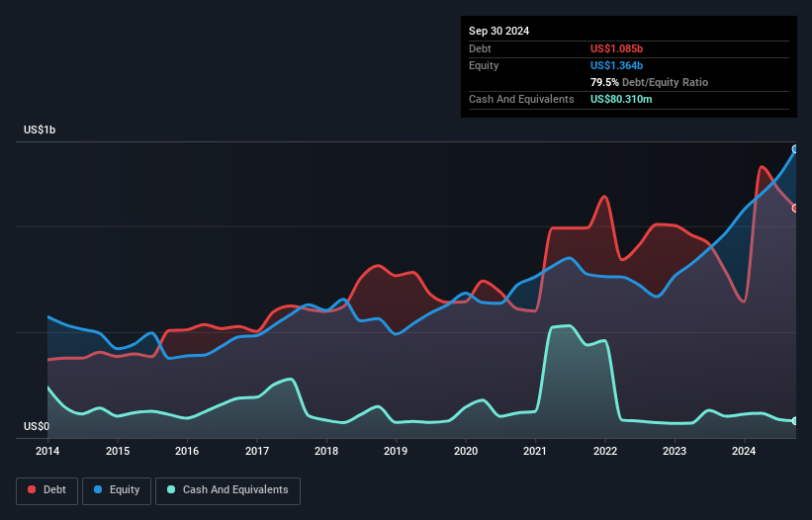Image resolution: width=812 pixels, height=520 pixels.
Task: Click the Equity row label in tooltip
Action: coord(484,65)
